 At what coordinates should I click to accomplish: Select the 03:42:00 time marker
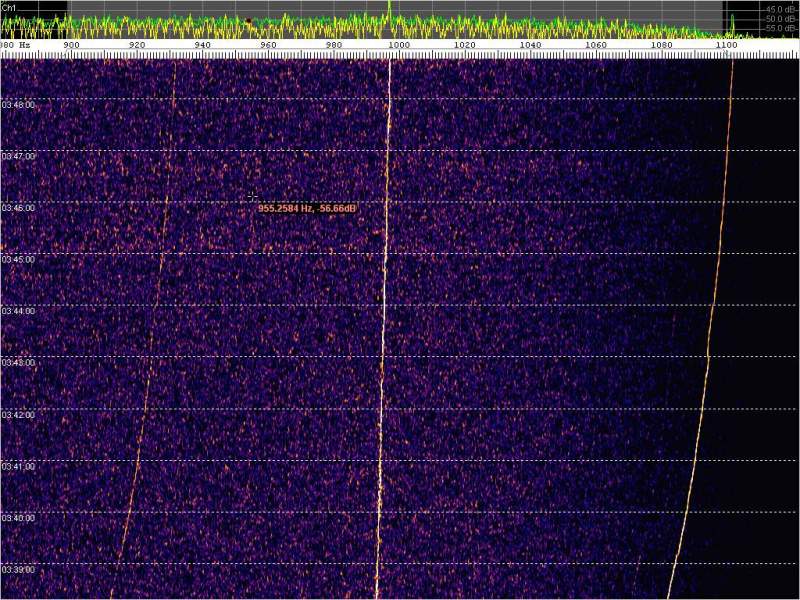point(18,414)
